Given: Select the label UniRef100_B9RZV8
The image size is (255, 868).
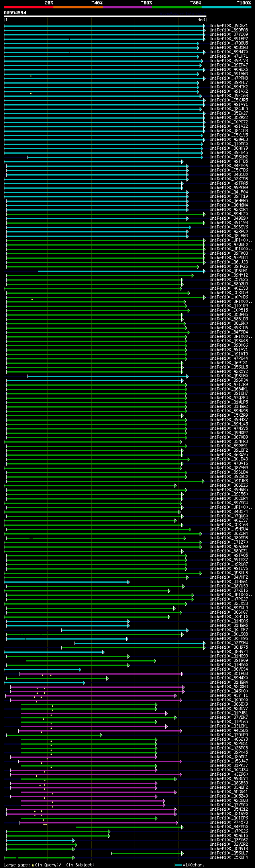Looking at the screenshot, I should [229, 61].
